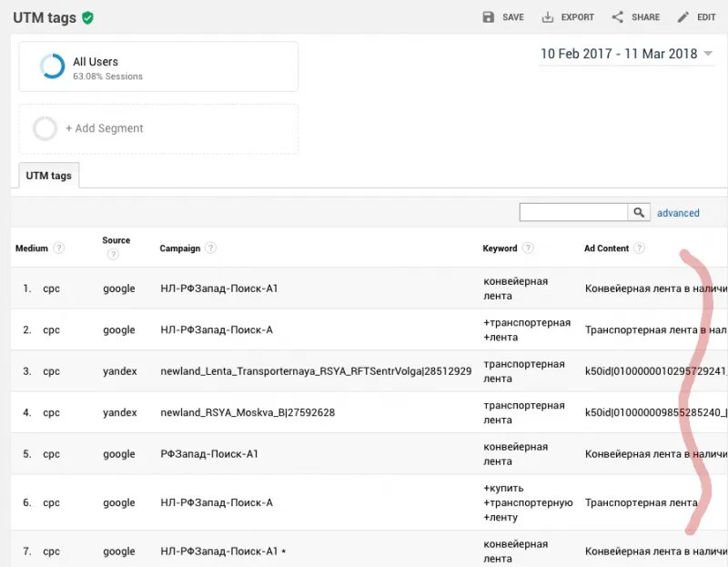Screen dimensions: 728x567
Task: Click the advanced filter link
Action: click(x=678, y=213)
